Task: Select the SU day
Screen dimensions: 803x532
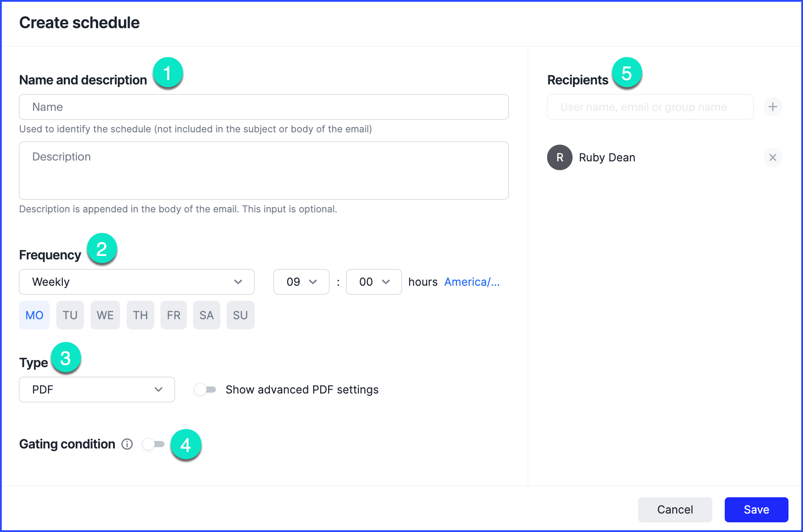Action: coord(240,315)
